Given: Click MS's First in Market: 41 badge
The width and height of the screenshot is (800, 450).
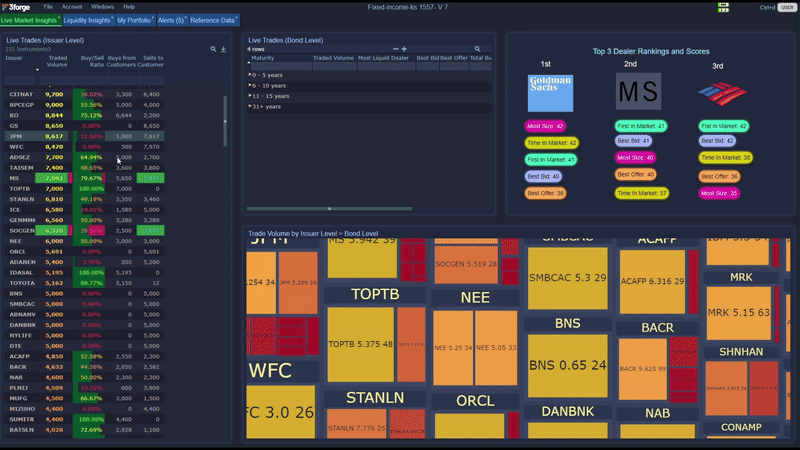Looking at the screenshot, I should pyautogui.click(x=641, y=126).
